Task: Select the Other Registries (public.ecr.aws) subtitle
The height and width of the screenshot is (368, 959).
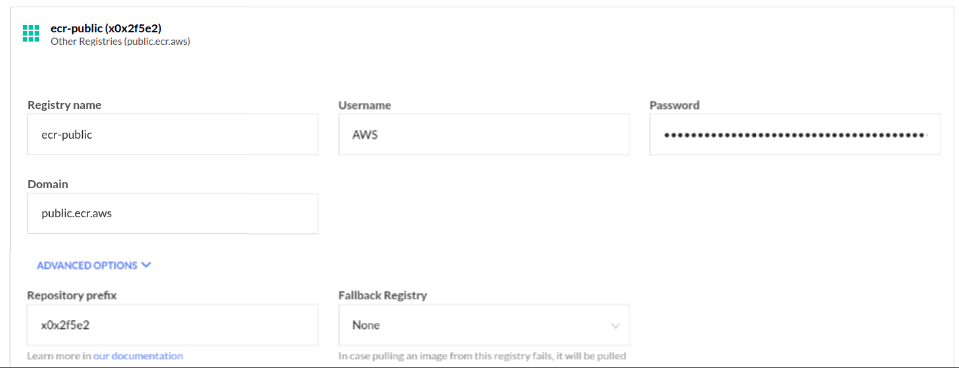Action: (120, 42)
